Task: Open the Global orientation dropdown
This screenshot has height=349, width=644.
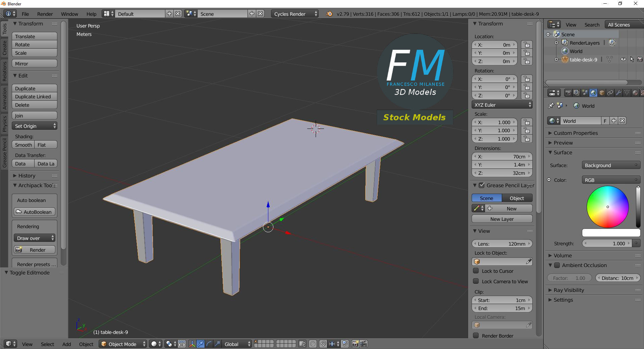Action: [x=237, y=344]
